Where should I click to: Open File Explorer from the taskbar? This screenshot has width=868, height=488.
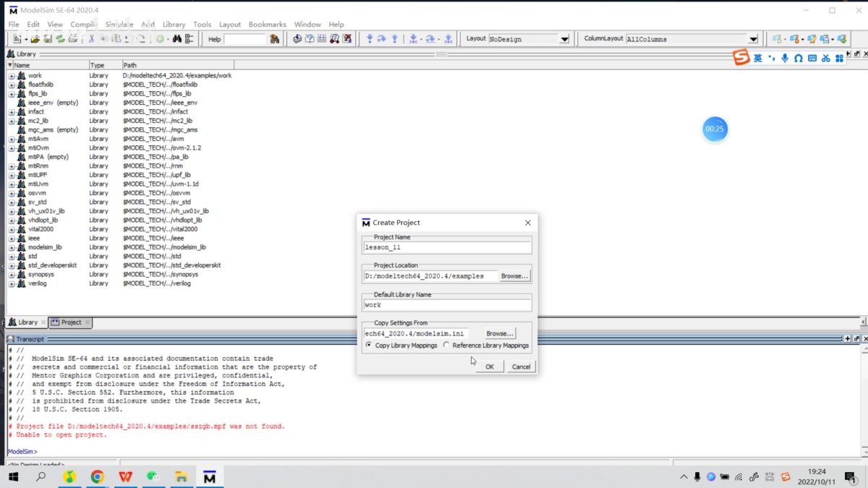(181, 476)
